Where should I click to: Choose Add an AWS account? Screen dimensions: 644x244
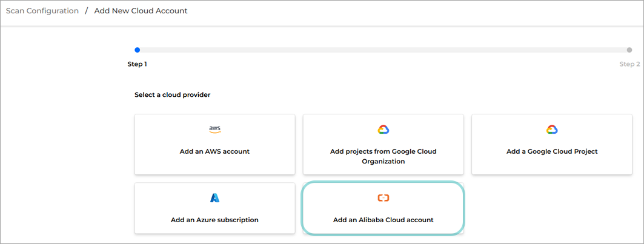[x=215, y=145]
